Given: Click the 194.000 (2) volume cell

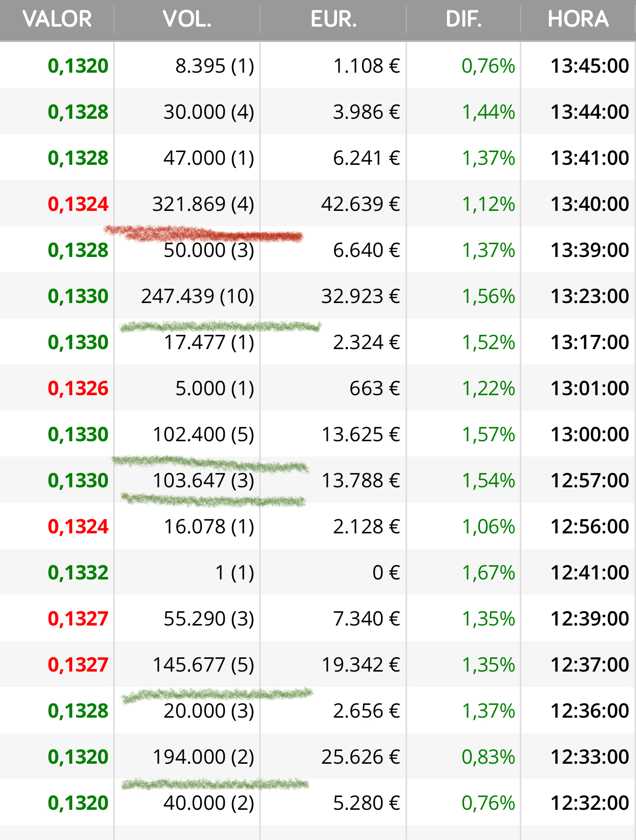Looking at the screenshot, I should point(203,757).
